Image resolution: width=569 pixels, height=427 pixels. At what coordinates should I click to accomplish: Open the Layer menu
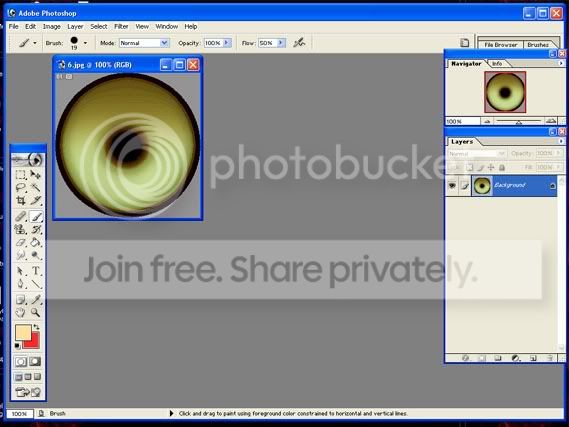click(75, 26)
